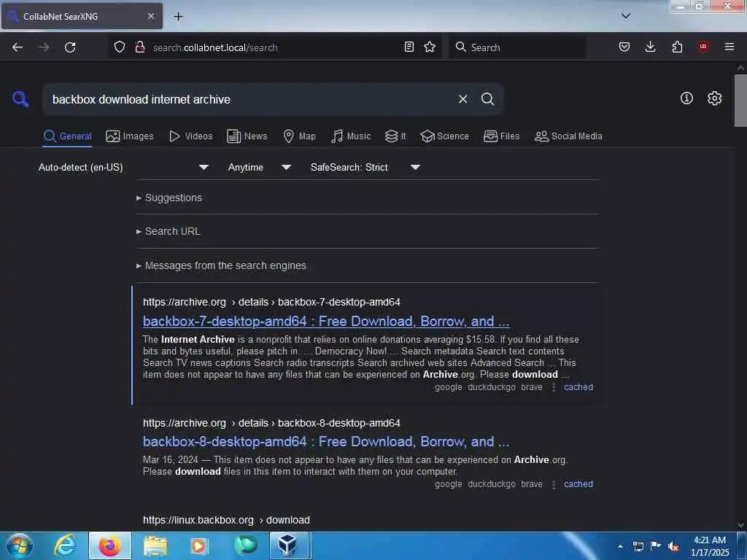Open Windows Explorer folder in taskbar
Image resolution: width=747 pixels, height=560 pixels.
click(155, 545)
